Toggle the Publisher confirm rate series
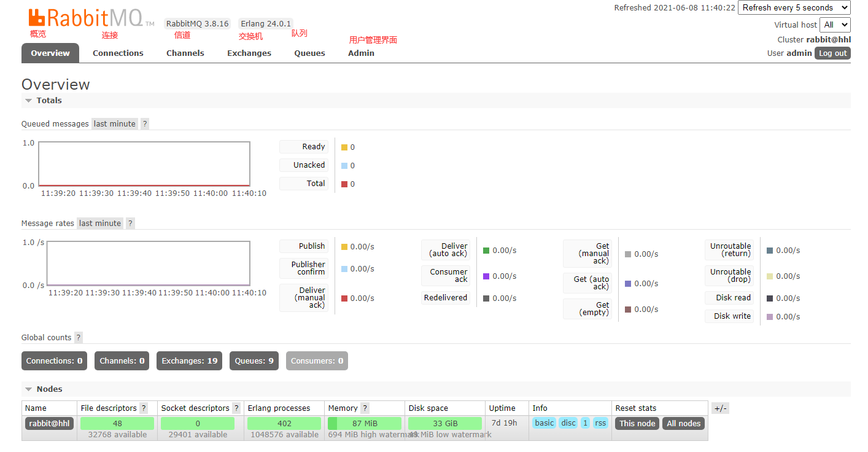This screenshot has width=868, height=452. point(304,268)
